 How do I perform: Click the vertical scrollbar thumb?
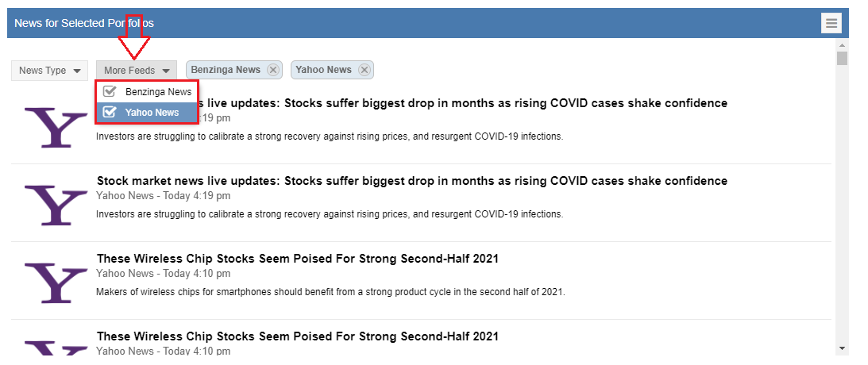[x=842, y=59]
